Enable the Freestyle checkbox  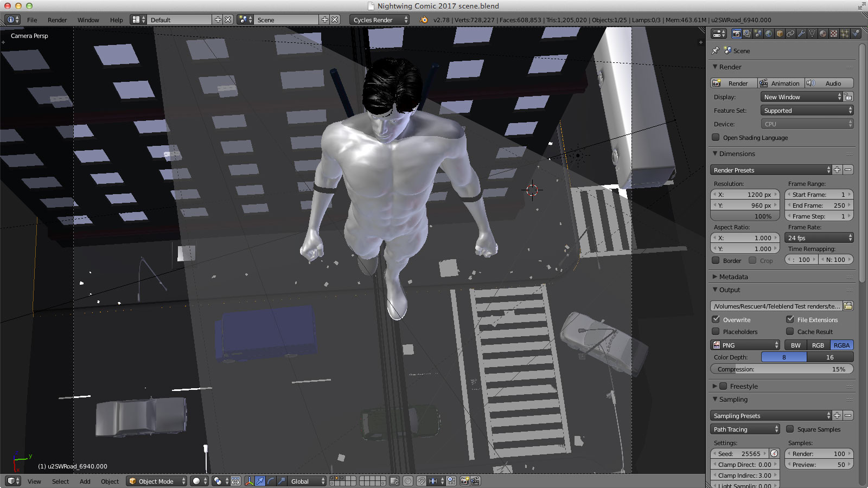tap(723, 386)
